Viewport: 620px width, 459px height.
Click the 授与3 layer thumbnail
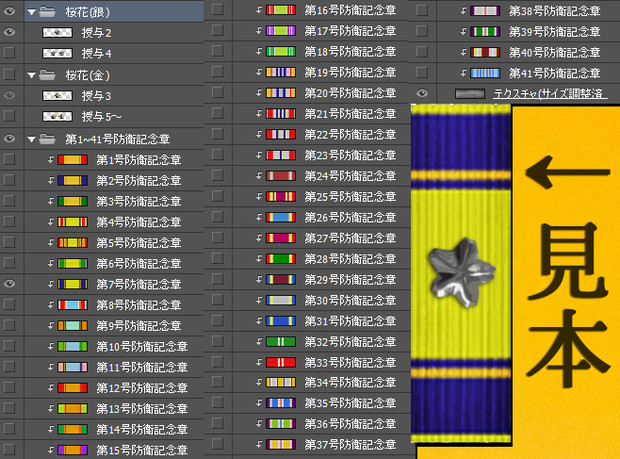coord(57,95)
